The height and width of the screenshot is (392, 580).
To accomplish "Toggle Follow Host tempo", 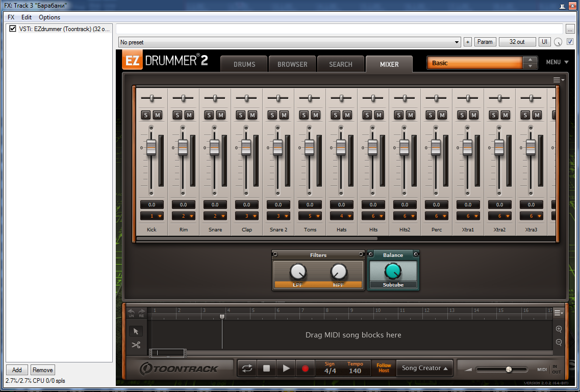I will coord(384,368).
